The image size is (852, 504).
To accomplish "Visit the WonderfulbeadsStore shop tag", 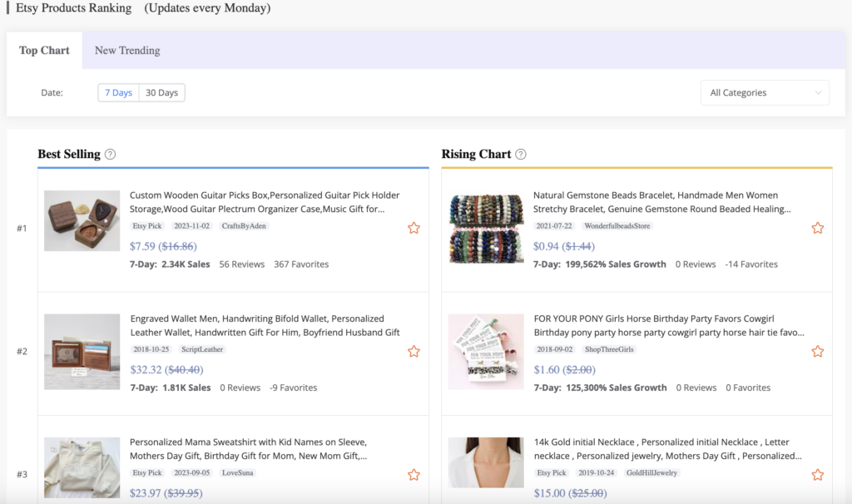I will tap(617, 226).
